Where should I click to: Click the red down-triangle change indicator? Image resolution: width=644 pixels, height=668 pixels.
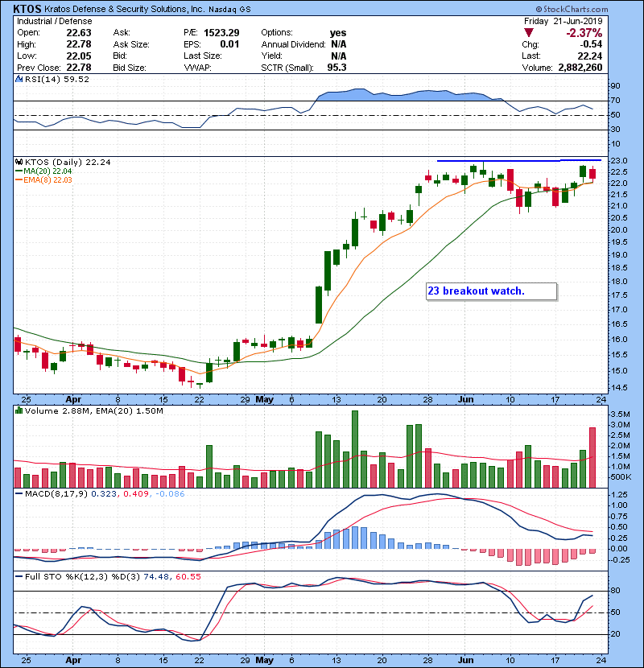point(529,33)
